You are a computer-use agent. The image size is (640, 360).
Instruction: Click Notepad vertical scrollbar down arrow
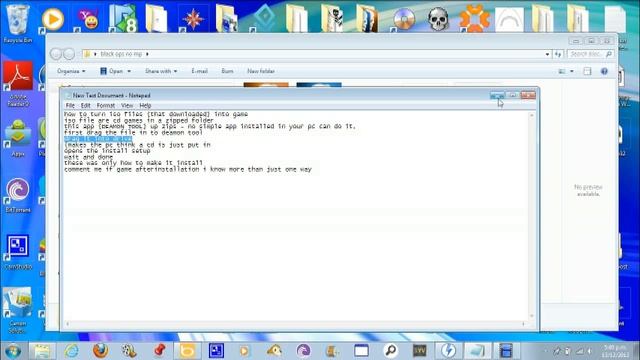pyautogui.click(x=531, y=316)
